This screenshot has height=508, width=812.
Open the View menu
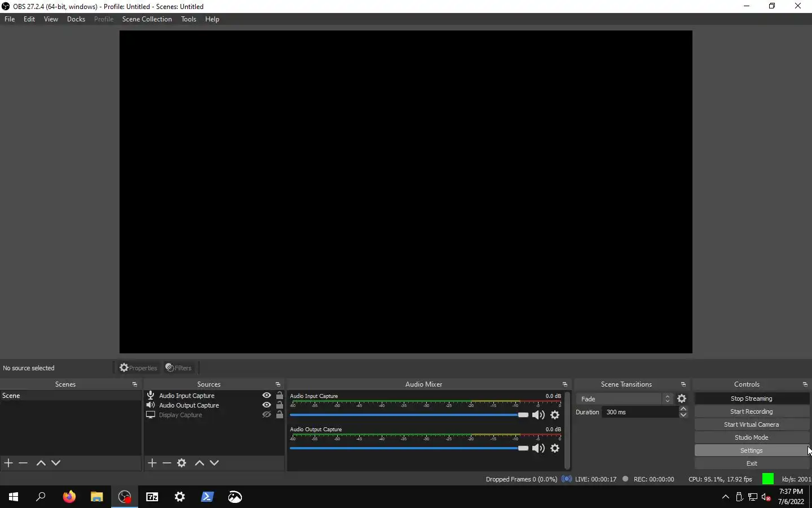[x=51, y=19]
